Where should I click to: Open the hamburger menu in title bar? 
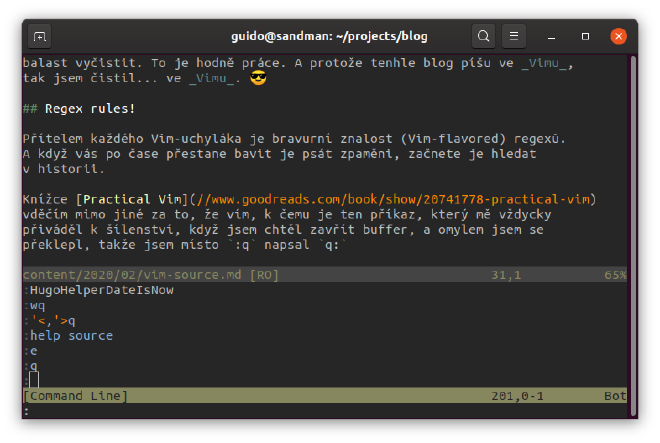coord(514,37)
